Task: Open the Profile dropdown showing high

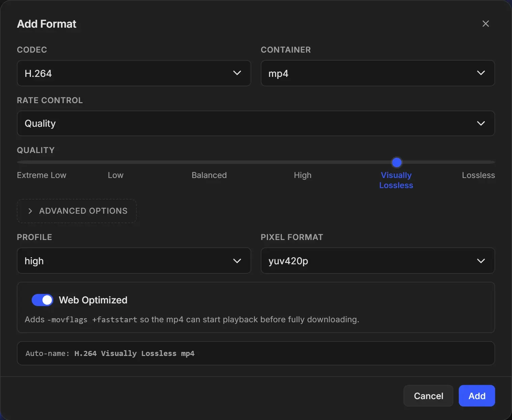Action: click(134, 261)
